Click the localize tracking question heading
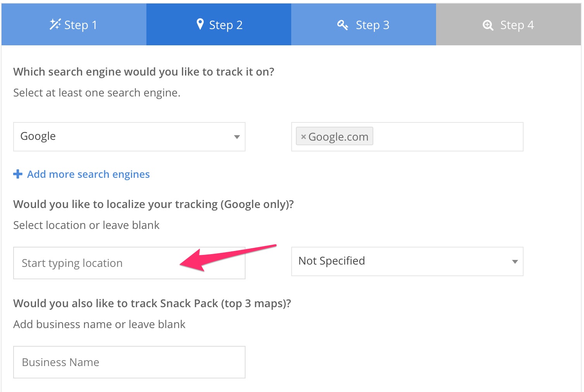This screenshot has height=392, width=584. point(154,204)
